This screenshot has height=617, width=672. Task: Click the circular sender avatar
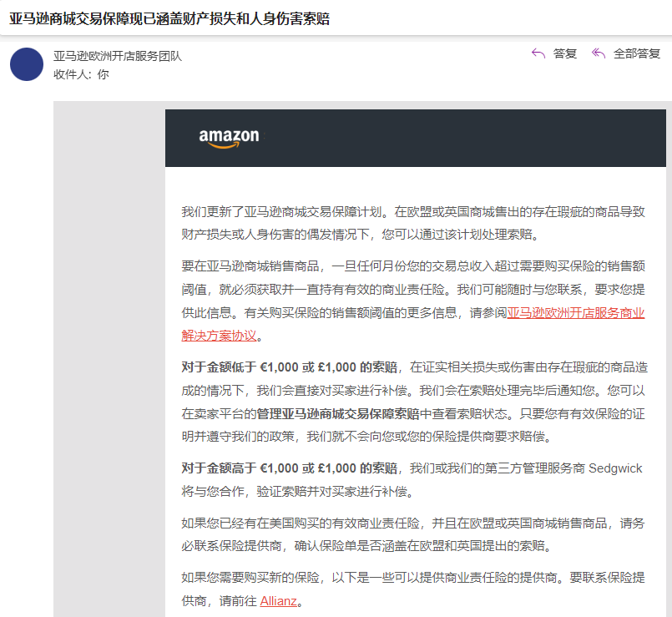coord(26,65)
